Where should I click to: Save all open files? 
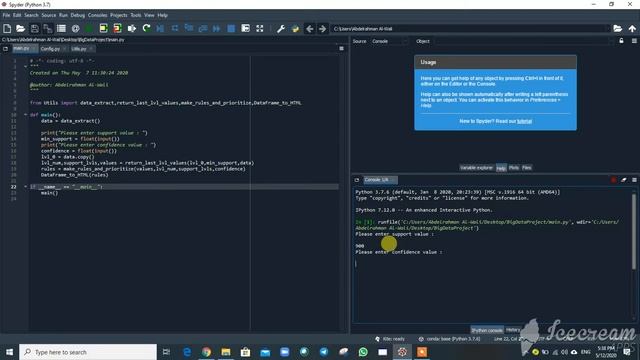[48, 29]
